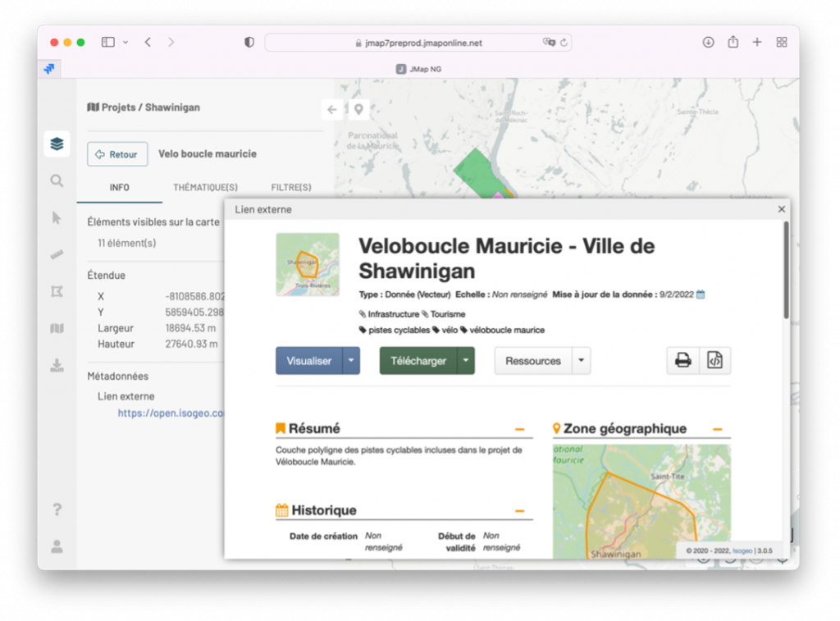Screen dimensions: 840x621
Task: Open the map projects icon in sidebar
Action: [57, 328]
